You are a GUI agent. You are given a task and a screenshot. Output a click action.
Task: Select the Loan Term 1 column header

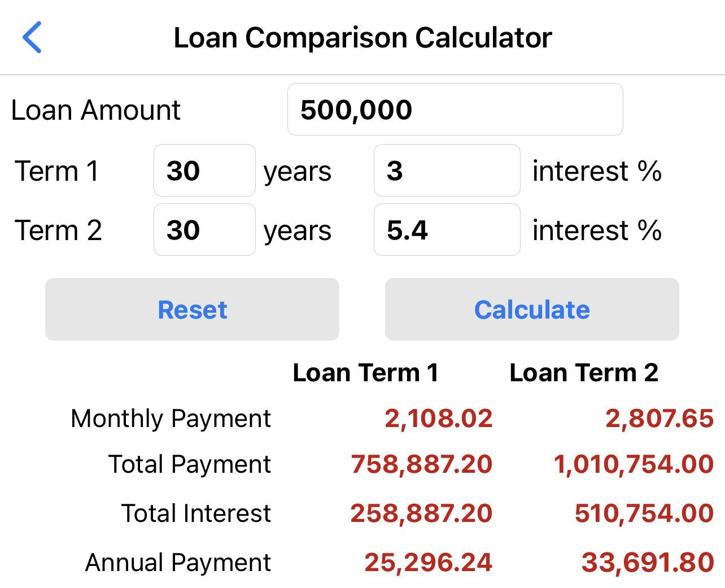(366, 372)
